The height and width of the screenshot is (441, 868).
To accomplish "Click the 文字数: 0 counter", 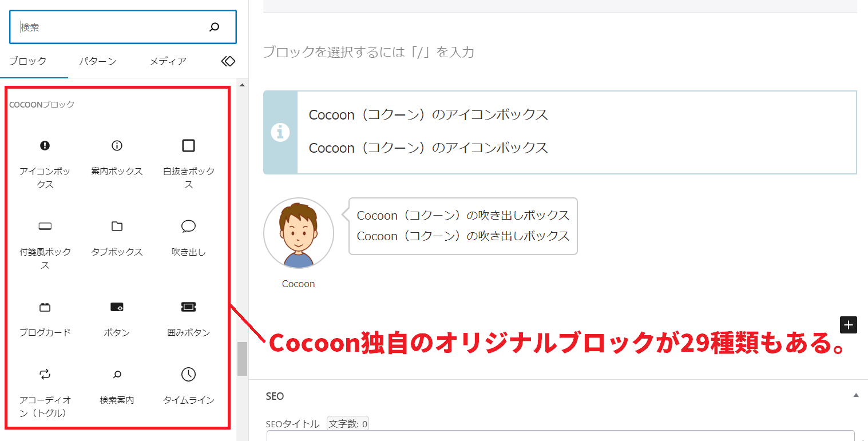I will coord(348,424).
